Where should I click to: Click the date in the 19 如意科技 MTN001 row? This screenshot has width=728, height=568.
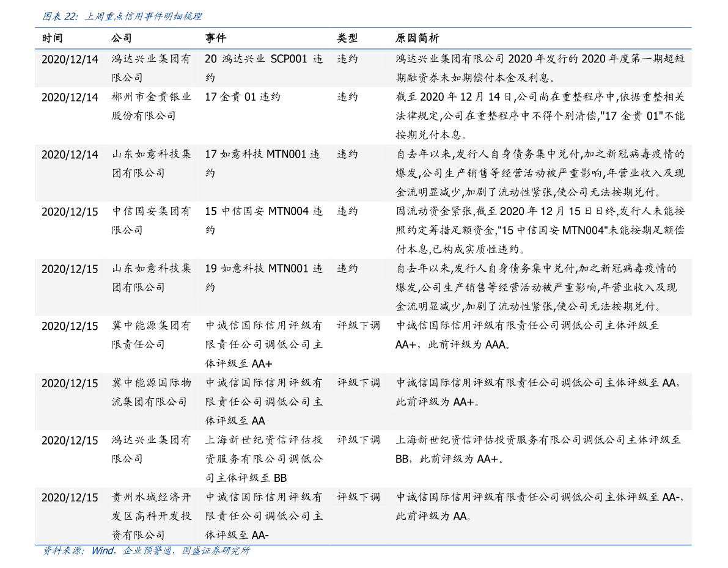click(70, 269)
